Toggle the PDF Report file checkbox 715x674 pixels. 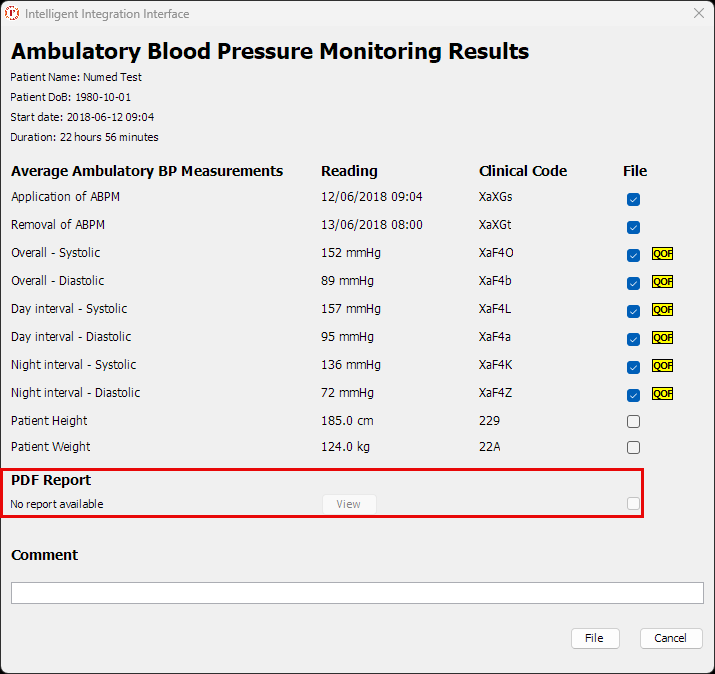click(x=633, y=504)
